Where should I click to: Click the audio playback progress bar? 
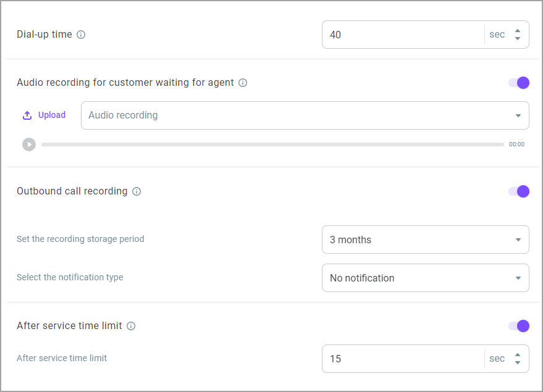tap(272, 144)
